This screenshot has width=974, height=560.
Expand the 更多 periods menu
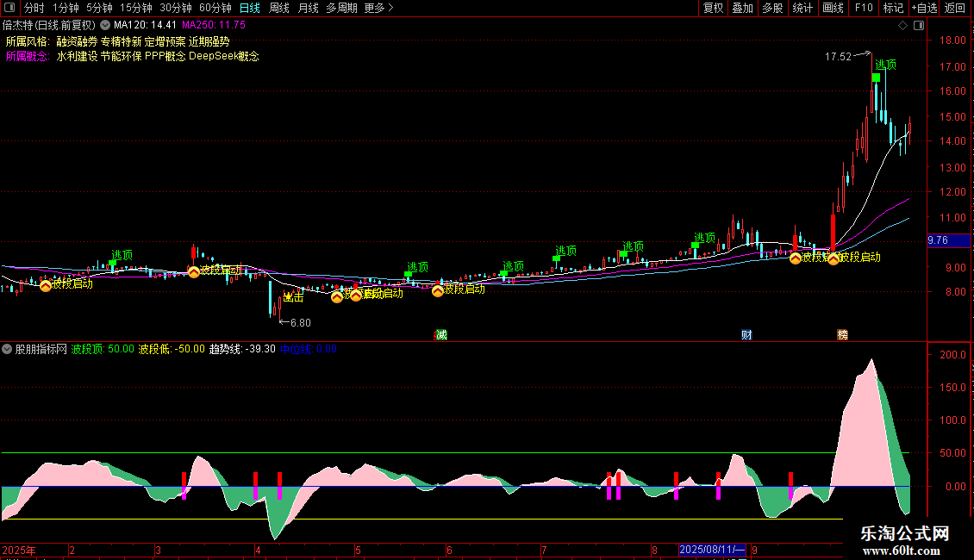pos(378,8)
